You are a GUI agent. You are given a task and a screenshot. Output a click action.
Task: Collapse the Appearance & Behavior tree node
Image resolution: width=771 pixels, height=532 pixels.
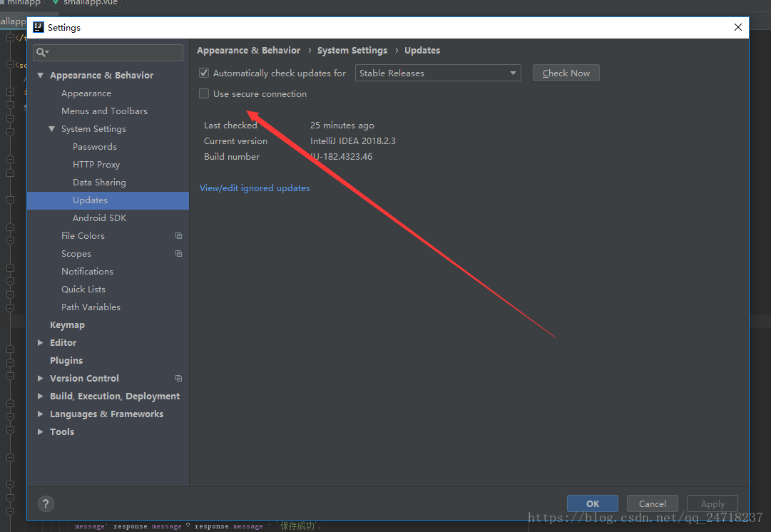(x=41, y=75)
